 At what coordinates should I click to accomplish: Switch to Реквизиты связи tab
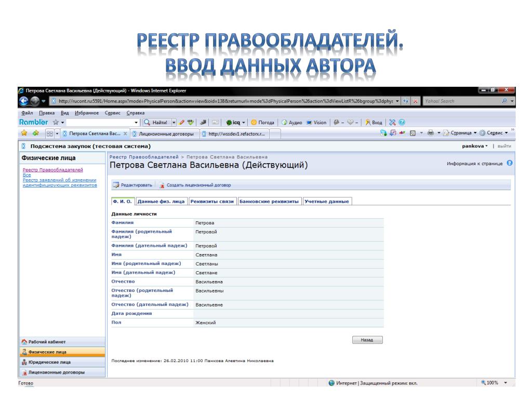(x=212, y=201)
